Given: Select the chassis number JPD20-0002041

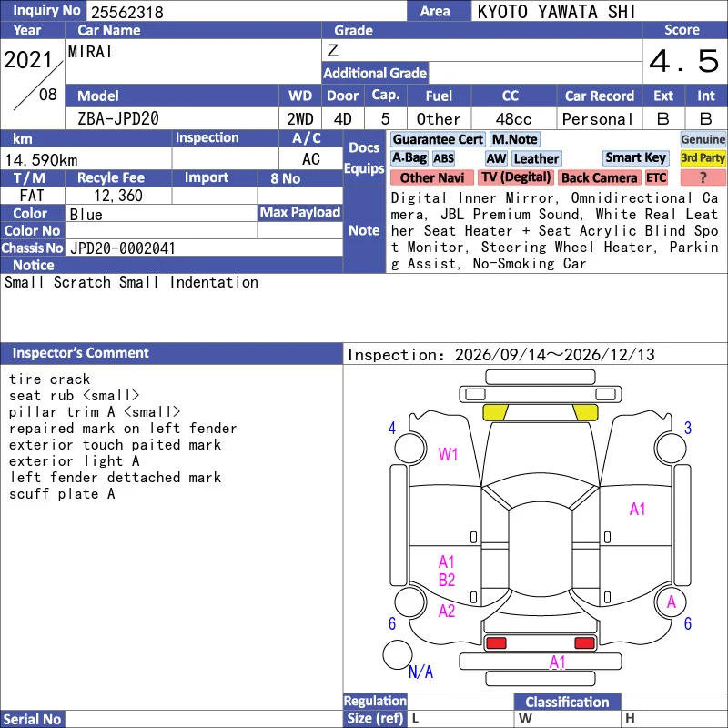Looking at the screenshot, I should click(x=123, y=248).
